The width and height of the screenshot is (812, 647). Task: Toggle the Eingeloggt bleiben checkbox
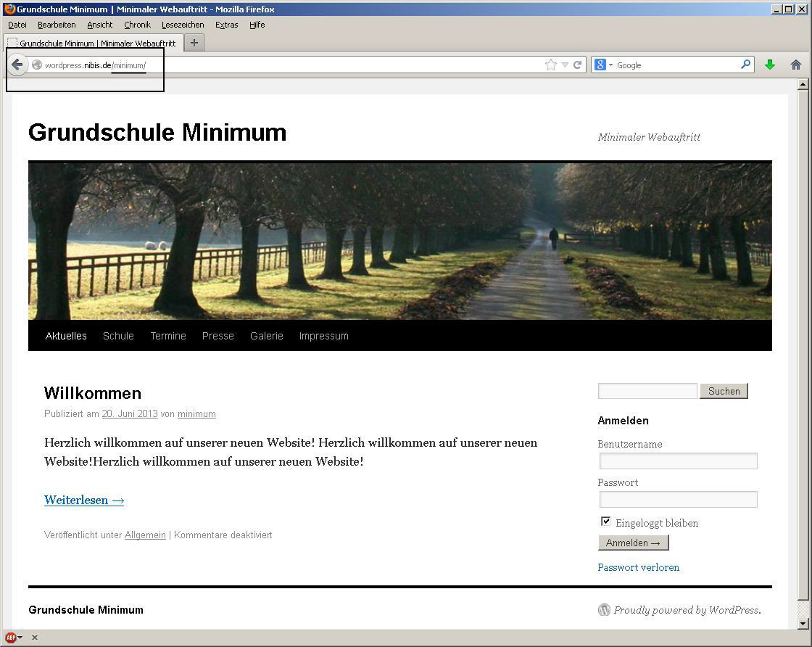click(x=606, y=522)
